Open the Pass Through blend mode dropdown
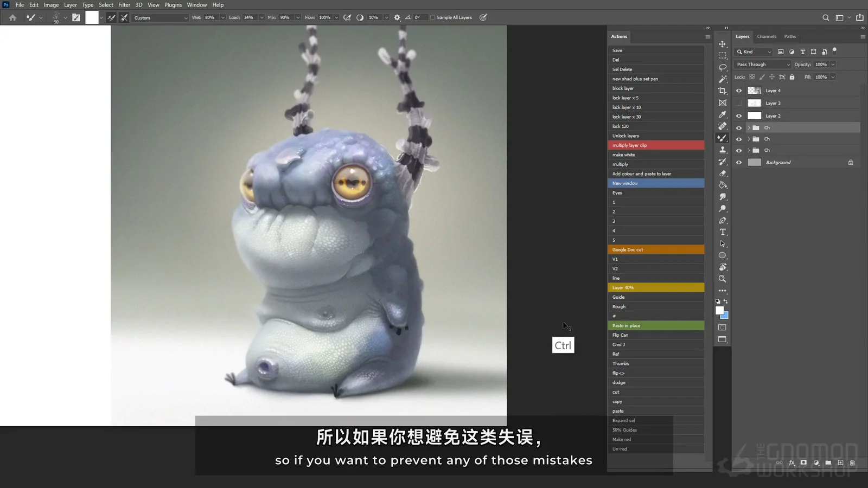The width and height of the screenshot is (868, 488). tap(763, 65)
